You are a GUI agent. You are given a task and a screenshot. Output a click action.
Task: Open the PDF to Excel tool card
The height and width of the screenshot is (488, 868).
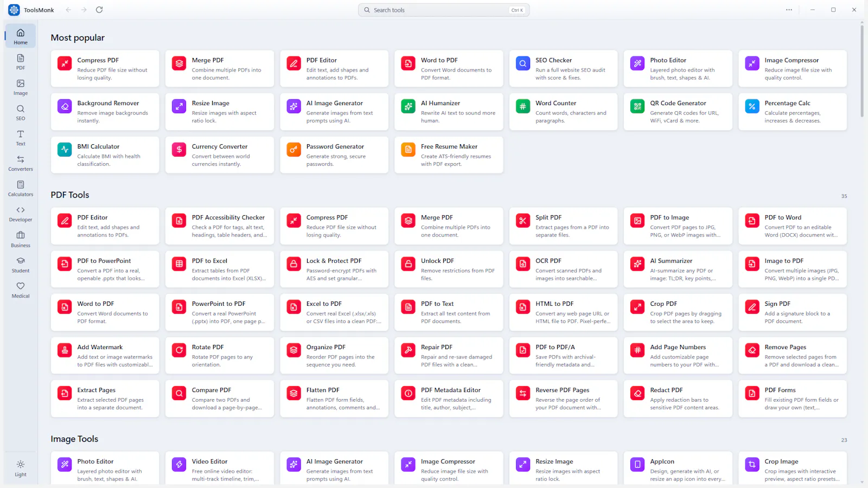tap(220, 269)
